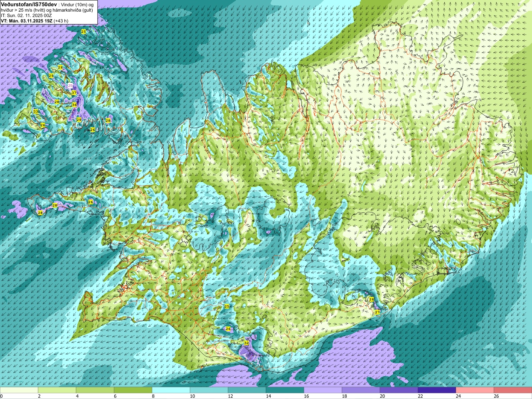This screenshot has height=399, width=532.
Task: Click the 18–20 m/s legend color swatch
Action: point(361,390)
